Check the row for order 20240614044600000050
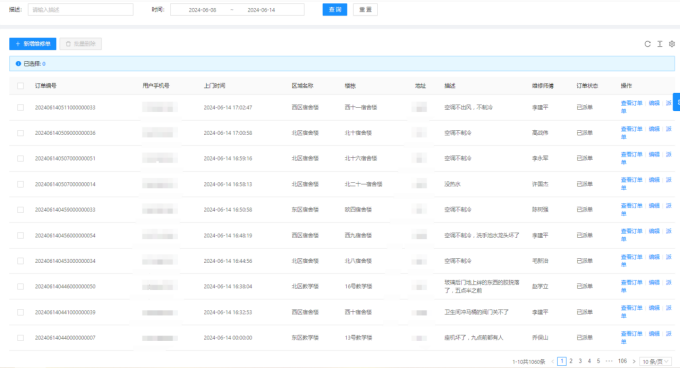Screen dimensions: 681x368 pyautogui.click(x=20, y=287)
